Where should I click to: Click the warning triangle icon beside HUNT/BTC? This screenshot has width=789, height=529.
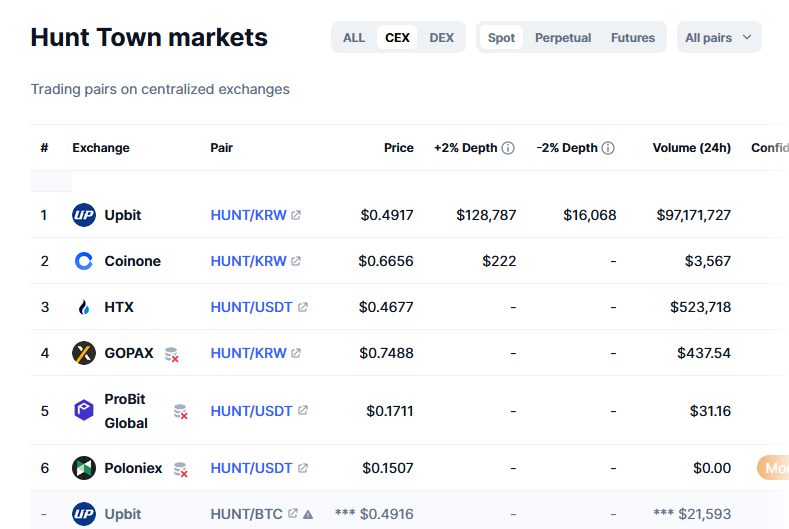click(308, 514)
